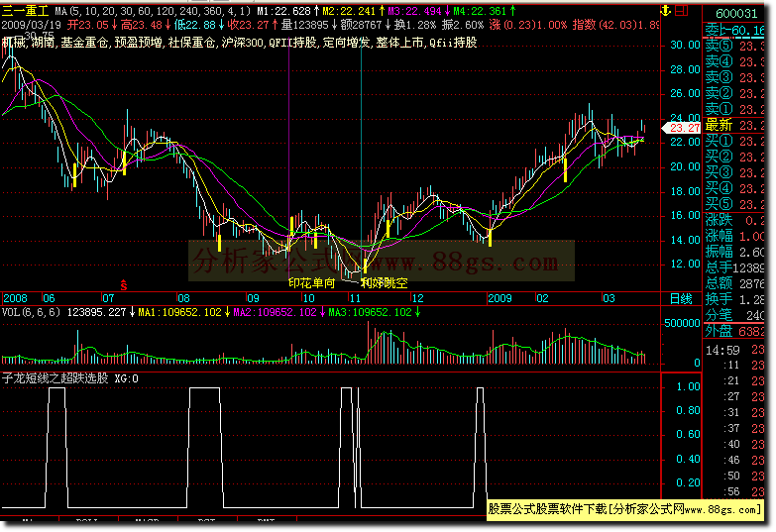Click the stock code 600031
Screen dimensions: 776x532
pyautogui.click(x=736, y=13)
